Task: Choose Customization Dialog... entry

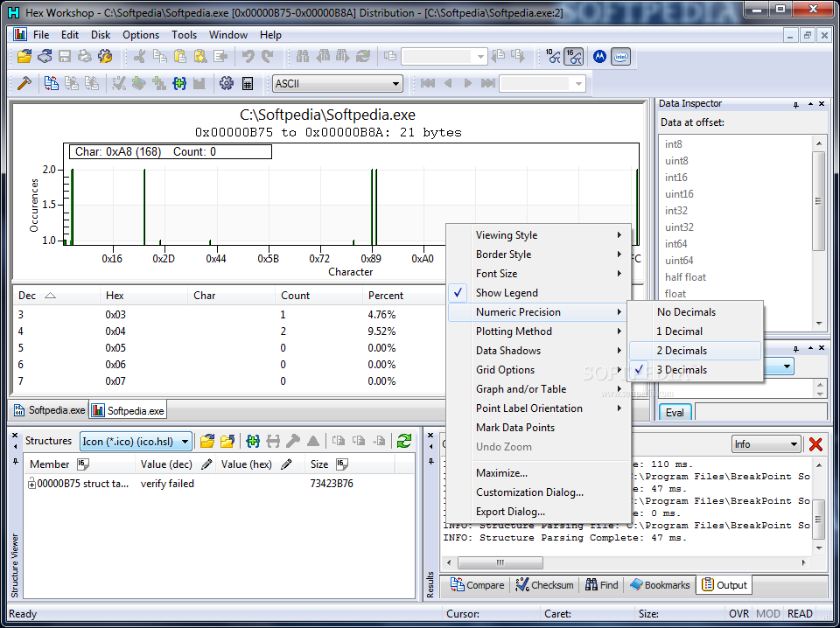Action: pos(538,492)
